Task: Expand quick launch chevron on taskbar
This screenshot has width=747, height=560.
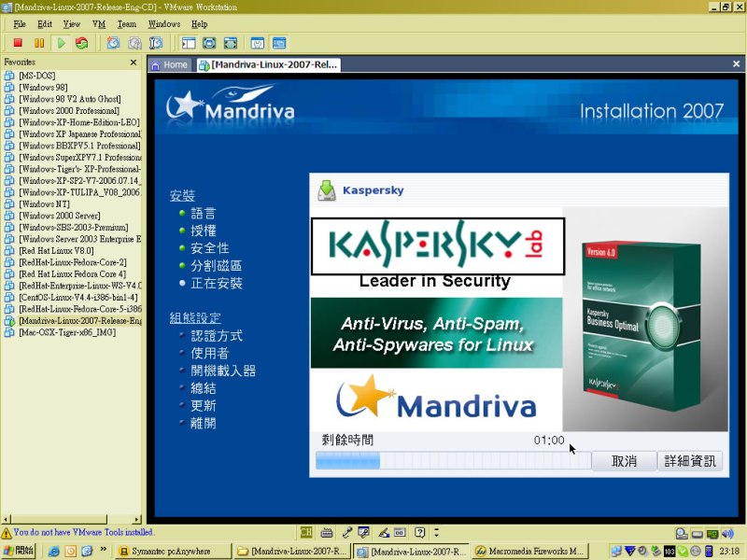Action: point(103,550)
